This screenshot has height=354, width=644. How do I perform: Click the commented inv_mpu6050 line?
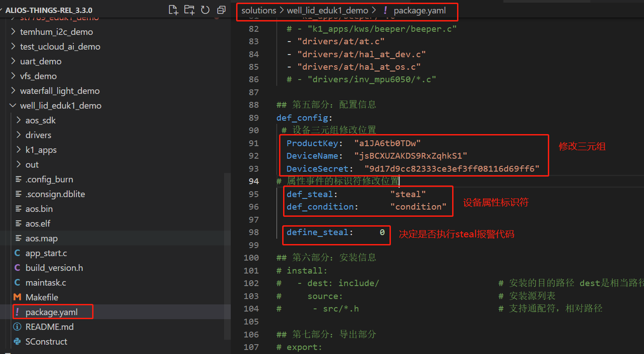(361, 79)
